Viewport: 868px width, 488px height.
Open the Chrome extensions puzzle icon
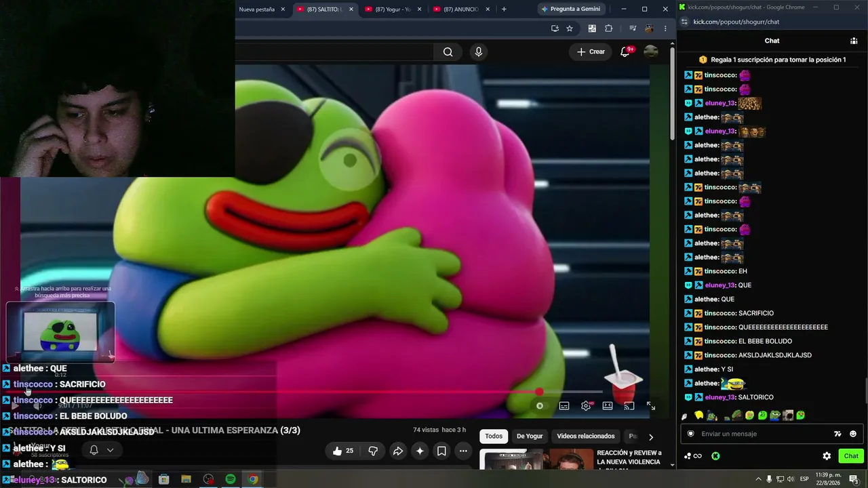point(608,28)
